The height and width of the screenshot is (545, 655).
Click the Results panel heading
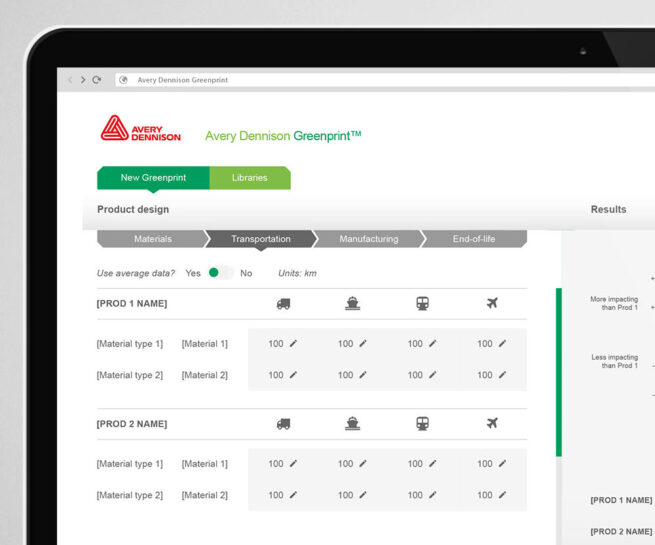pos(608,209)
